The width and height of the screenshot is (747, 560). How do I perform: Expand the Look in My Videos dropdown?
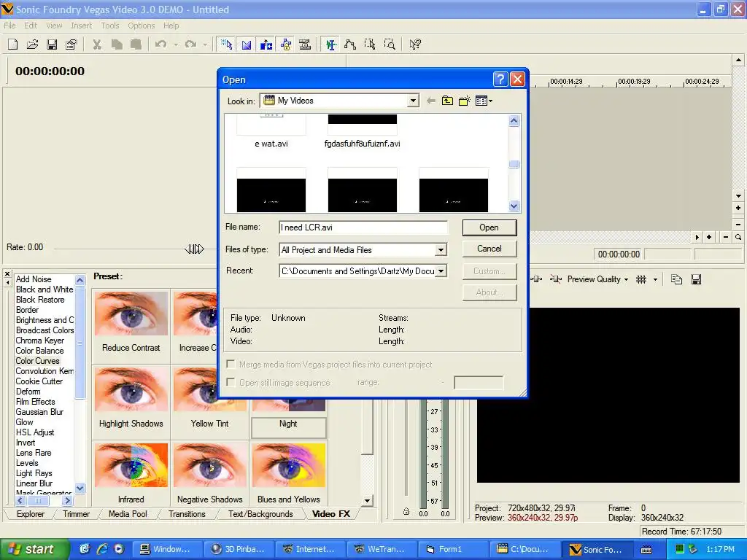[413, 101]
